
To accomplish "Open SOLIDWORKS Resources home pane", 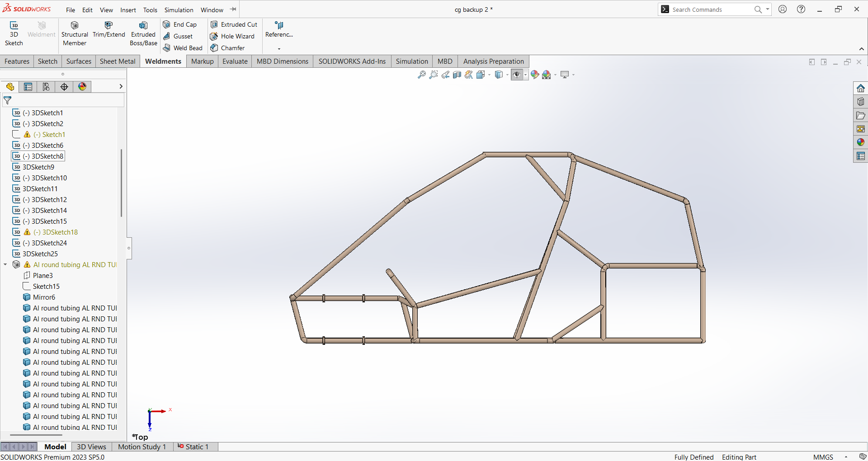I will (x=860, y=88).
